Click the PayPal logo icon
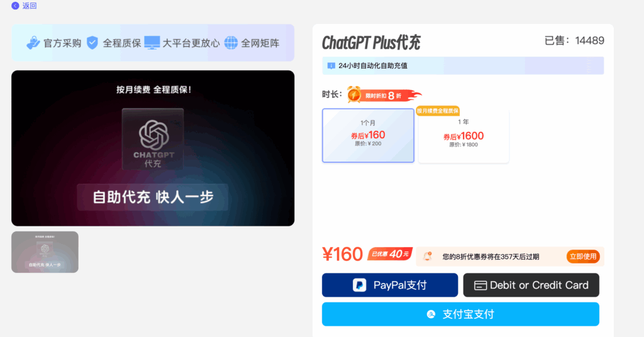644x337 pixels. point(359,285)
